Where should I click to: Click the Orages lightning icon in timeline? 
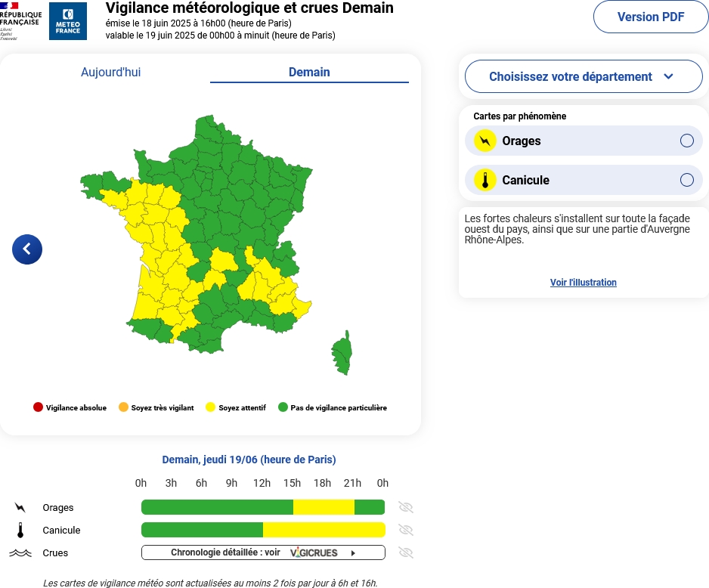[20, 508]
